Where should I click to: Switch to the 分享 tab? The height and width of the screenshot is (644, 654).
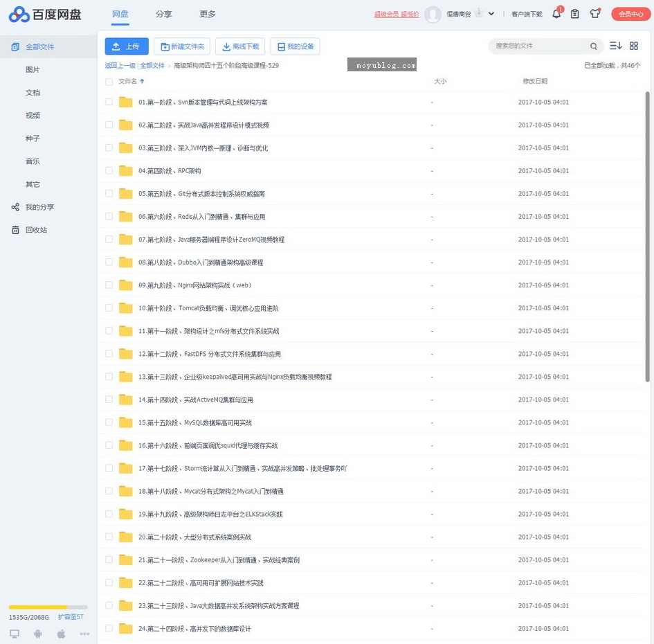[164, 14]
